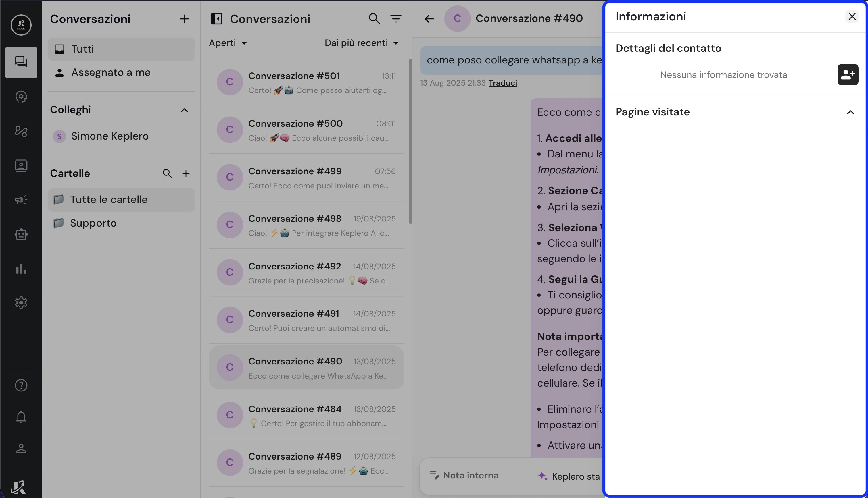The width and height of the screenshot is (868, 498).
Task: Add contact with the person-plus button
Action: [848, 75]
